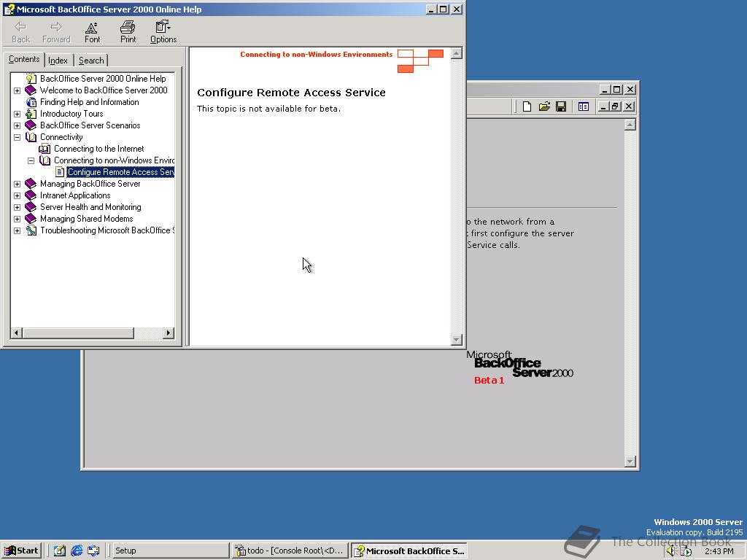The width and height of the screenshot is (747, 560).
Task: Select BackOffice Server 2000 Online Help topic
Action: 103,79
